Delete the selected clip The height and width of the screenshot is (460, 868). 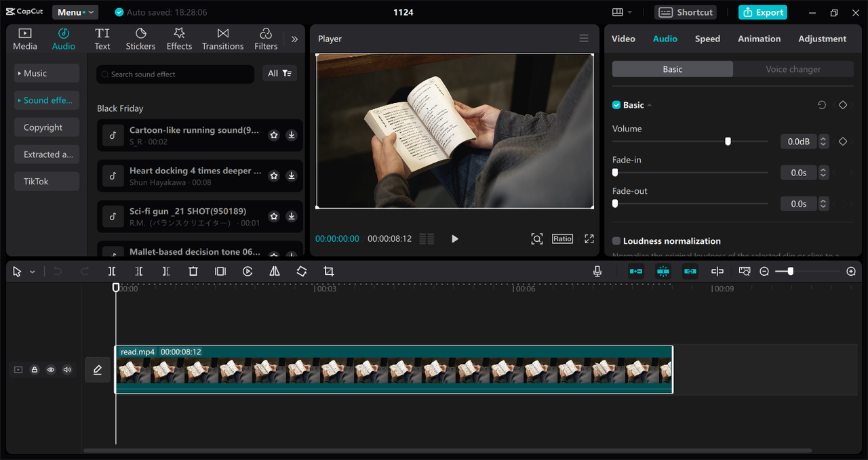coord(193,271)
